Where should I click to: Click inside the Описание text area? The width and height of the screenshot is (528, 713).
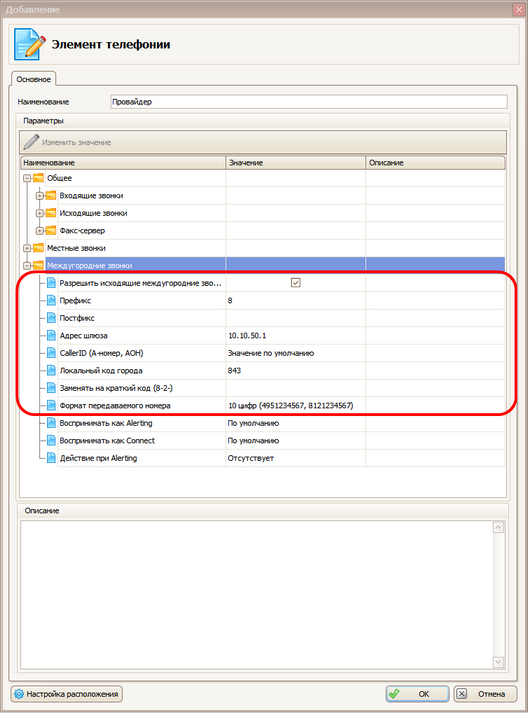[256, 595]
